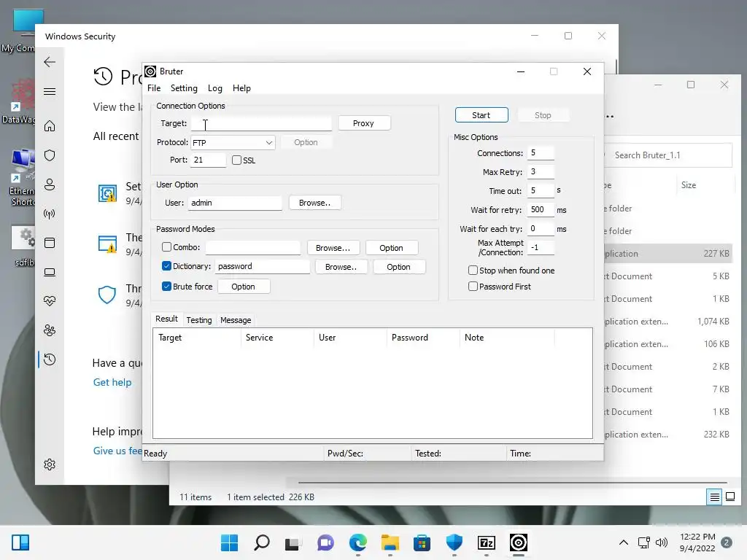This screenshot has height=560, width=747.
Task: Open Microsoft Store from taskbar
Action: coord(422,542)
